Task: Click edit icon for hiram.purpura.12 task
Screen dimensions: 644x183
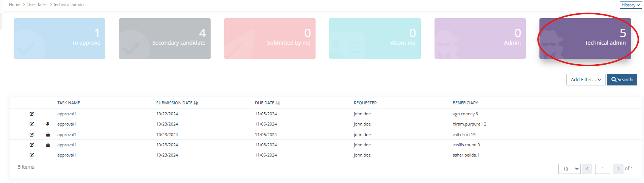Action: pyautogui.click(x=32, y=124)
